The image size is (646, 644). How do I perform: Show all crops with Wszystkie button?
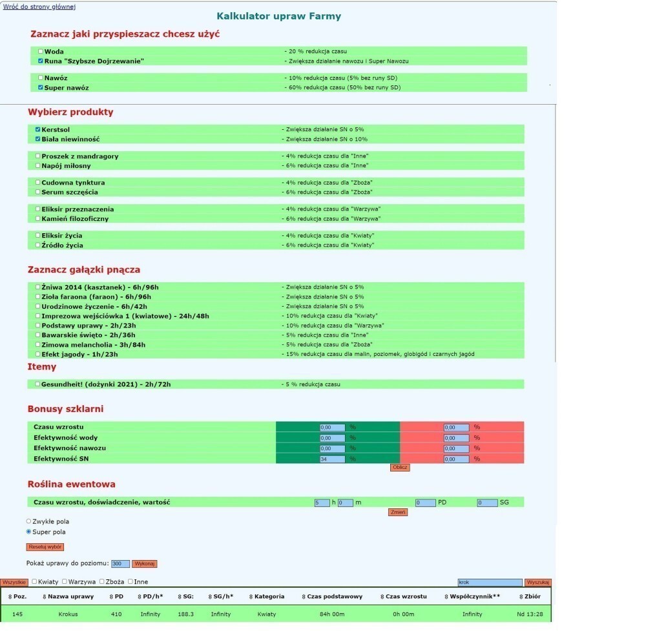point(14,582)
